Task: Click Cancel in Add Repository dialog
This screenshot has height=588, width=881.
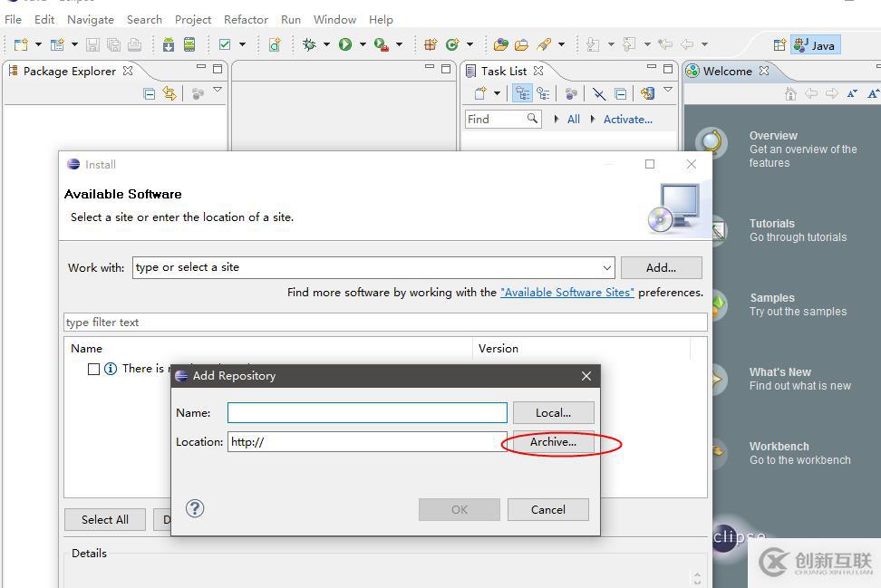Action: pos(548,509)
